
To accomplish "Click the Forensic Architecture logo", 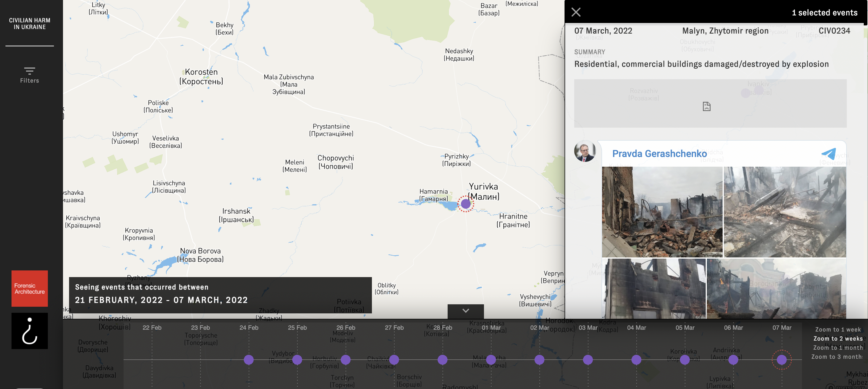I will 30,288.
